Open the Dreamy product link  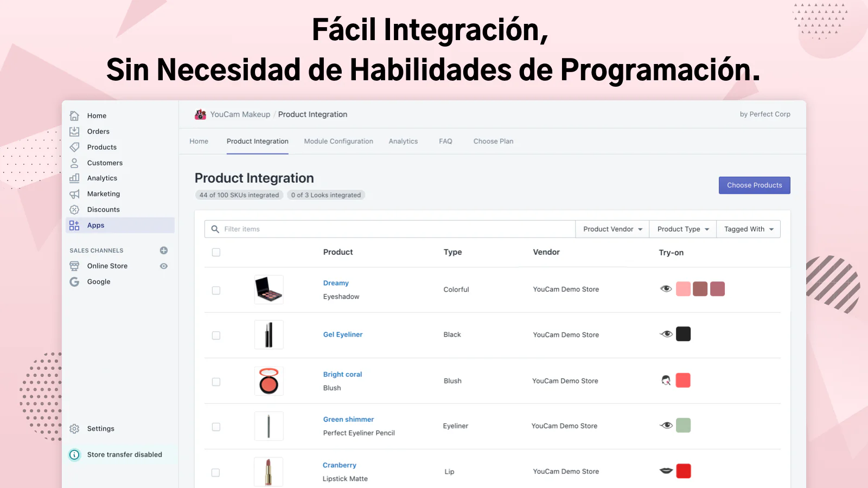point(336,283)
